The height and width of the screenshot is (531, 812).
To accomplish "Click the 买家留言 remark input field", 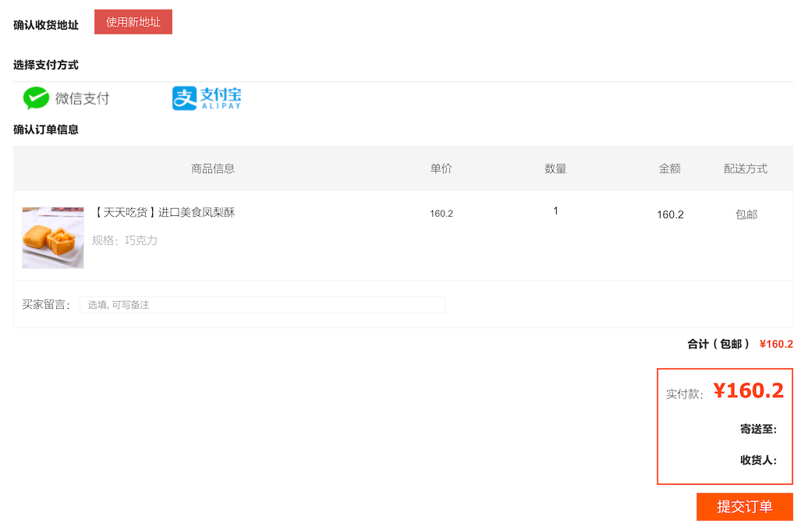I will (x=262, y=305).
